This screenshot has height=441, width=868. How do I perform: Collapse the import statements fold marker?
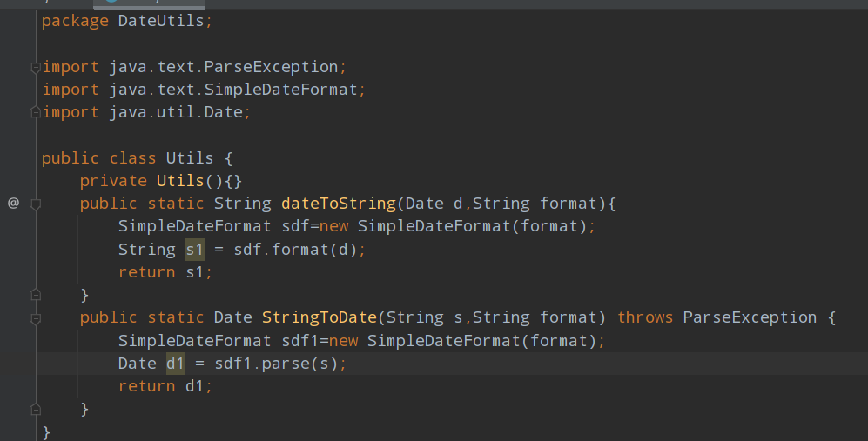[x=36, y=67]
